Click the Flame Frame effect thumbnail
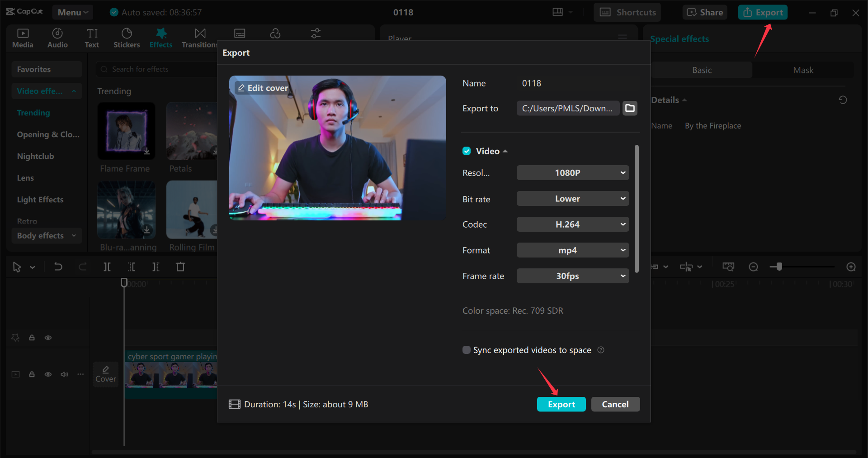 pos(126,131)
